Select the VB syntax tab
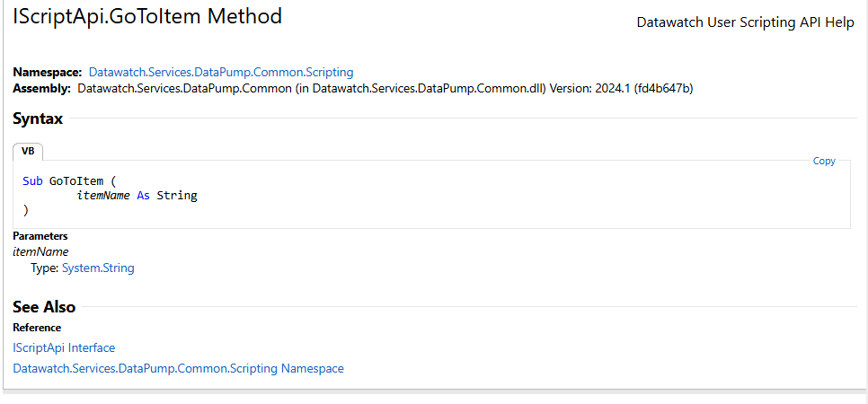Viewport: 868px width, 404px height. click(28, 151)
